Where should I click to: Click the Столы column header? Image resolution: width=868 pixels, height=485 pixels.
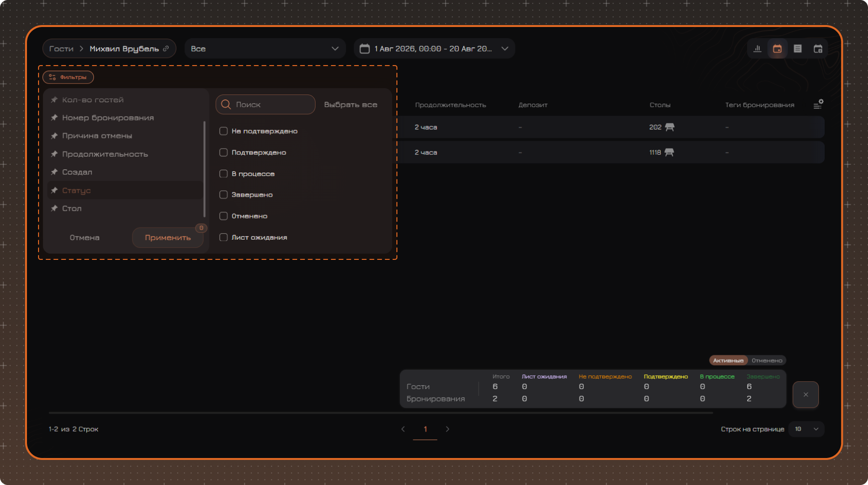660,105
